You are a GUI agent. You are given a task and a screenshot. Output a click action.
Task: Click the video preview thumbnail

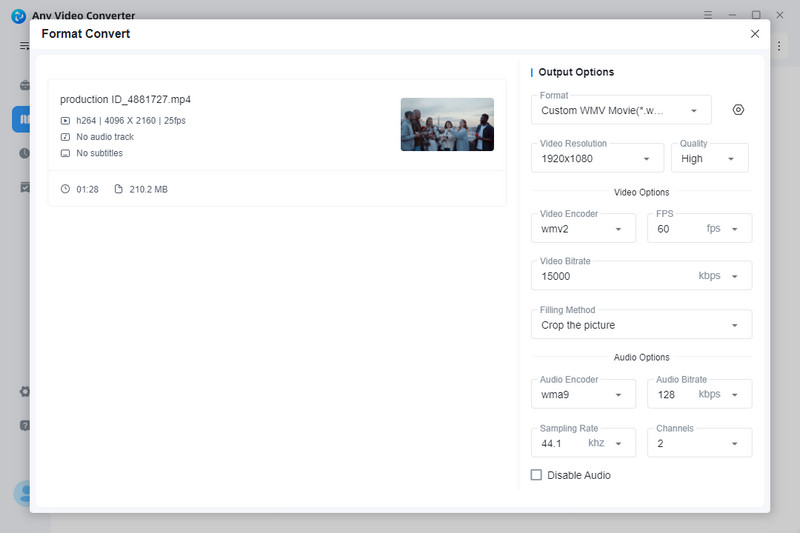447,124
